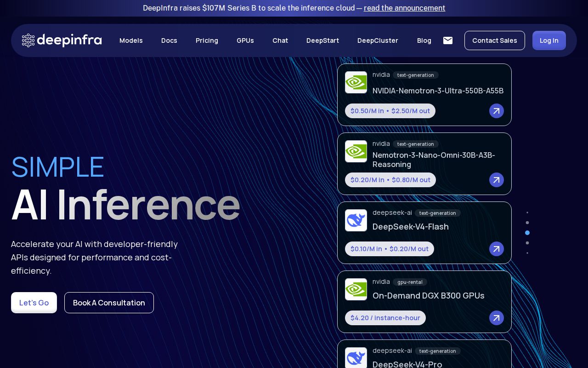
Task: Click the gpu-rental tag
Action: coord(410,282)
